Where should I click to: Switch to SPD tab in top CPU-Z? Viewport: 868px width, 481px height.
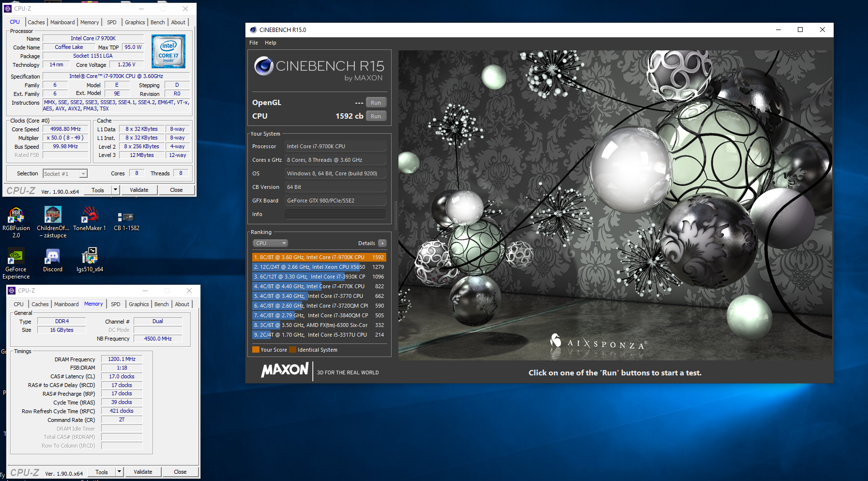(x=112, y=22)
